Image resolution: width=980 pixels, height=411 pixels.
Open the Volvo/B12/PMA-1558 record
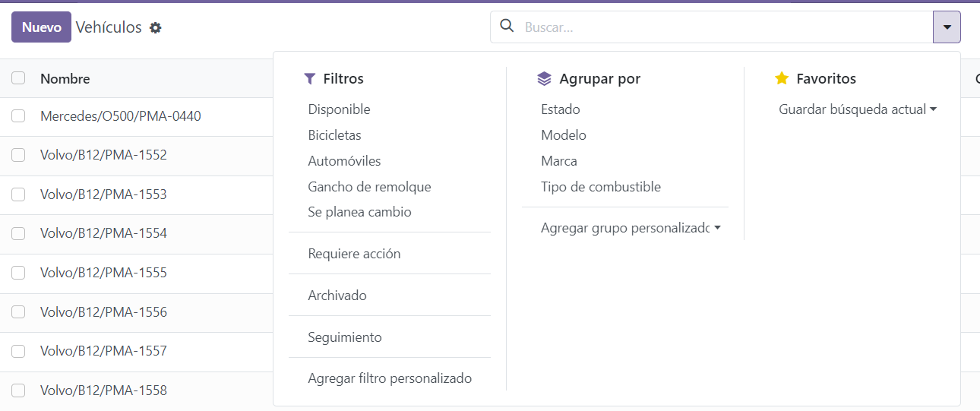click(x=103, y=390)
